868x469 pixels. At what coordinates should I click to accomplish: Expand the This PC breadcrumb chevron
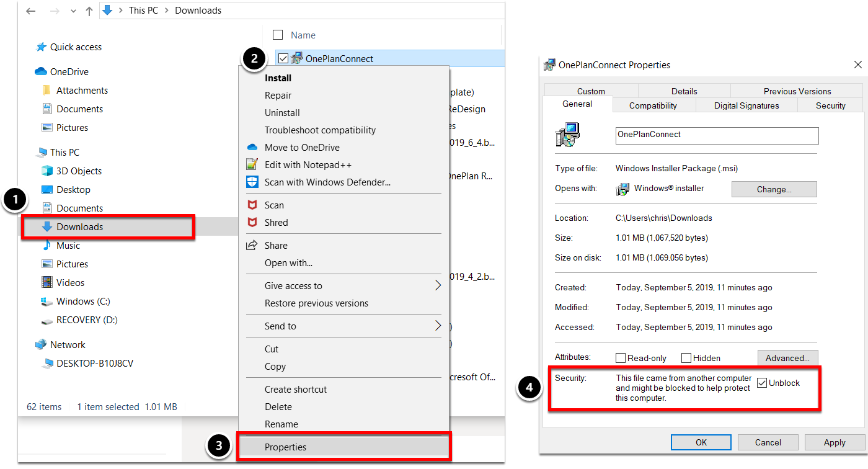click(x=167, y=11)
